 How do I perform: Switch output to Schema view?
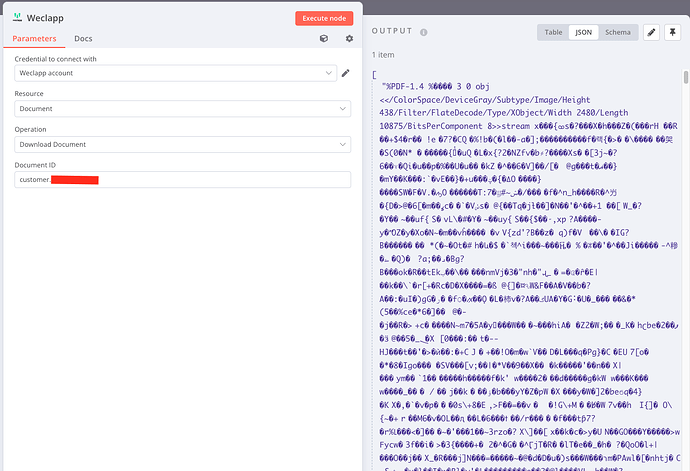pyautogui.click(x=618, y=32)
